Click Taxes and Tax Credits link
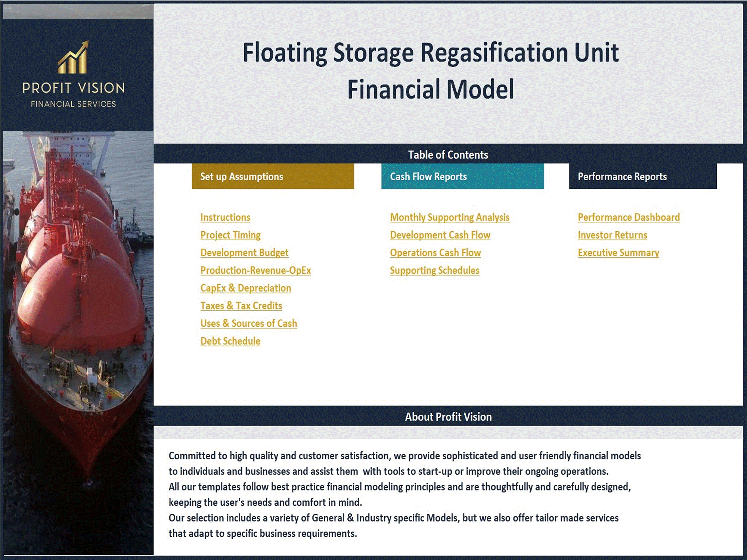This screenshot has width=747, height=560. 240,305
